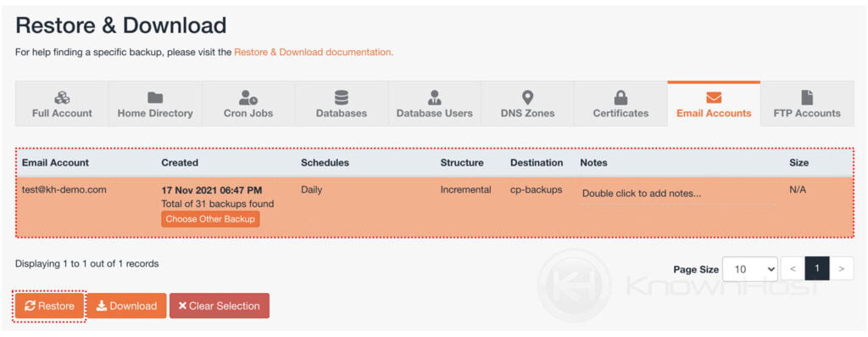This screenshot has height=337, width=868.
Task: Click the notes field for test@kh-demo.com
Action: (x=677, y=194)
